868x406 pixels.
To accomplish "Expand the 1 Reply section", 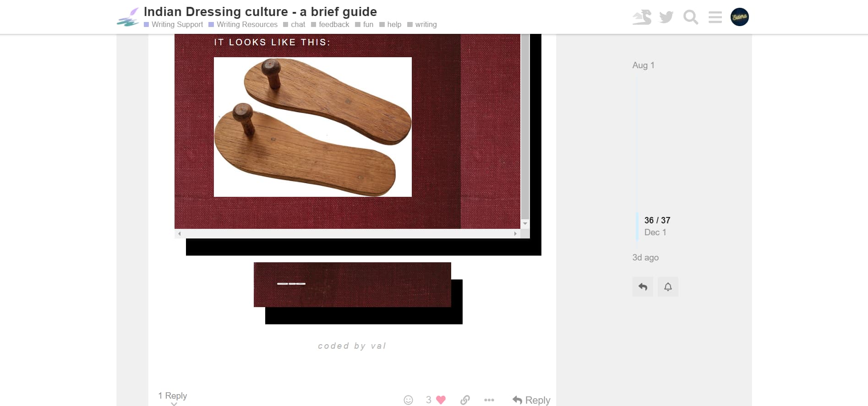I will tap(173, 396).
